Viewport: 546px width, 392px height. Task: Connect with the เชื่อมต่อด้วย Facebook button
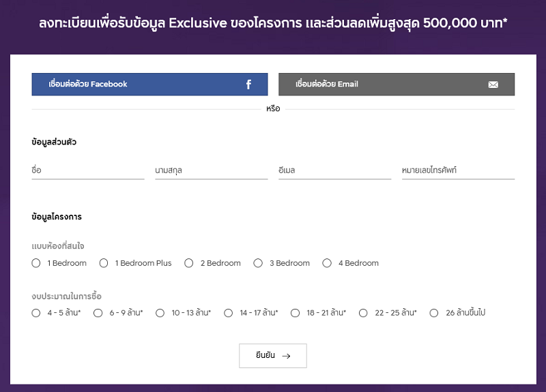pos(149,85)
